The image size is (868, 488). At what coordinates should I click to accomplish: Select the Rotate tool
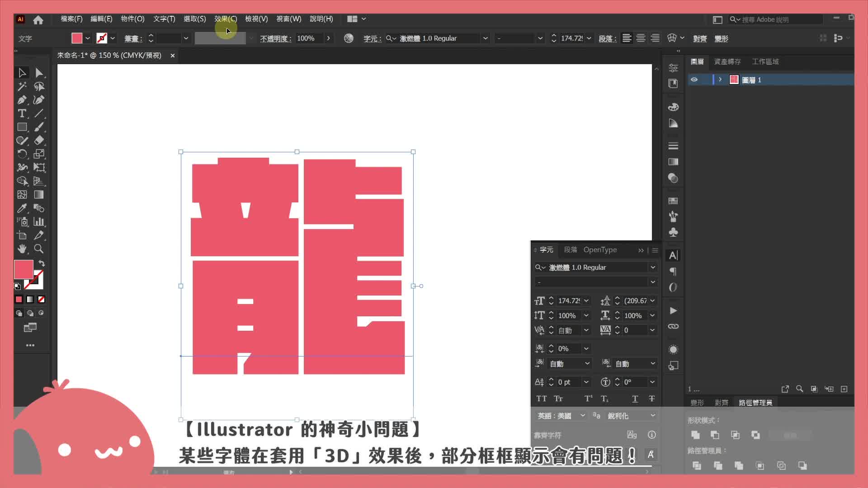[x=22, y=154]
